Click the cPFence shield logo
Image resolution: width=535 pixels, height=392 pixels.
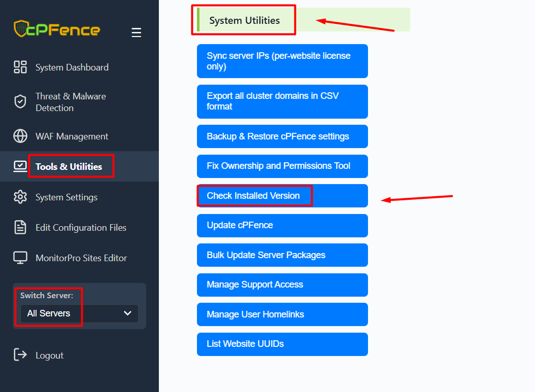pos(21,29)
